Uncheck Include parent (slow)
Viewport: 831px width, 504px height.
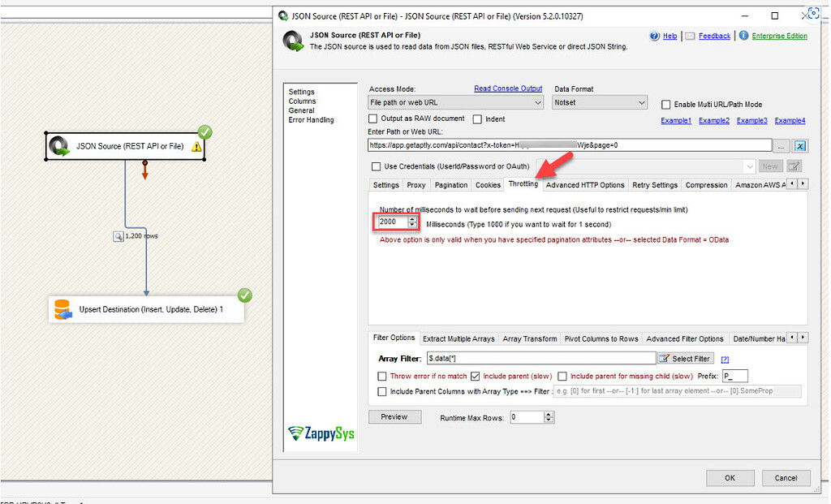pyautogui.click(x=476, y=376)
